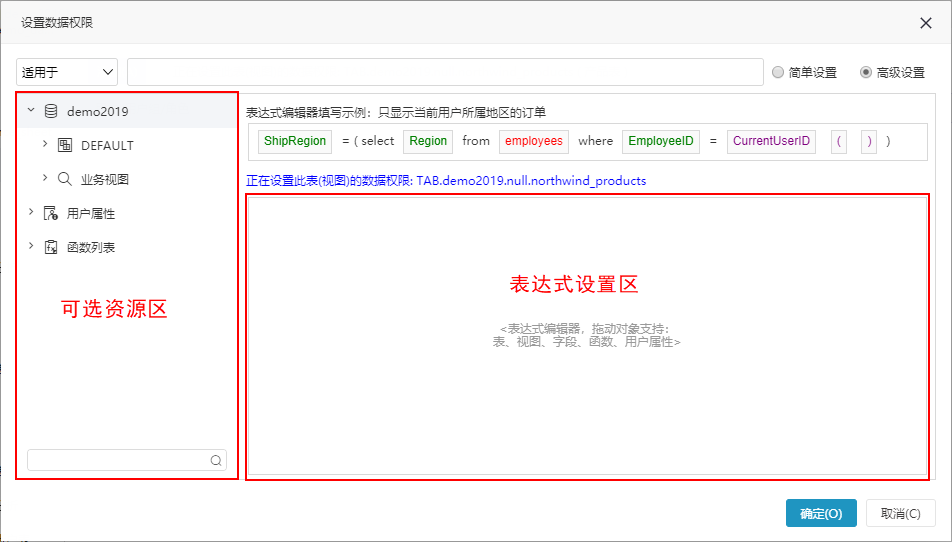The image size is (952, 542).
Task: Click the 函数列表 fx icon
Action: click(51, 247)
